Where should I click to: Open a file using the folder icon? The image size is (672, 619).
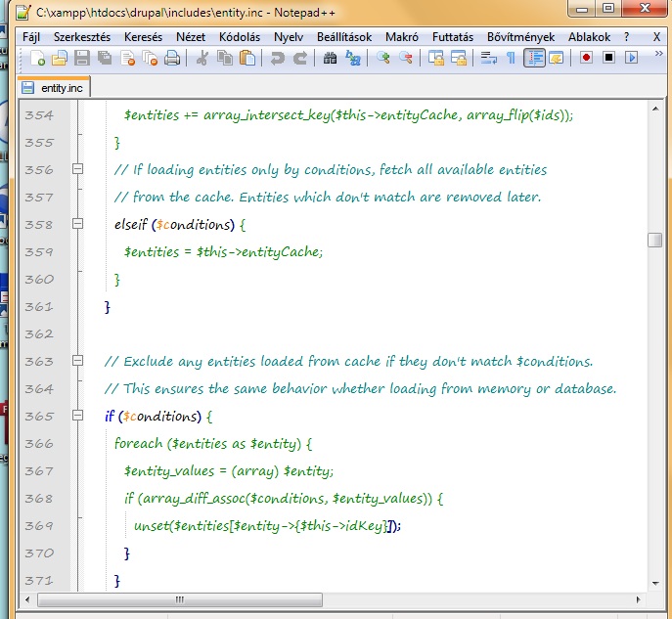60,58
